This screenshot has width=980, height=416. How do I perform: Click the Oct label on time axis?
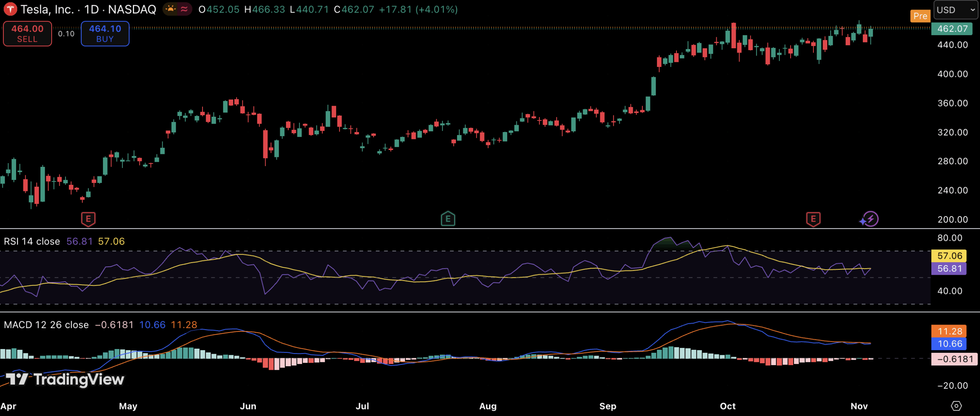click(727, 406)
